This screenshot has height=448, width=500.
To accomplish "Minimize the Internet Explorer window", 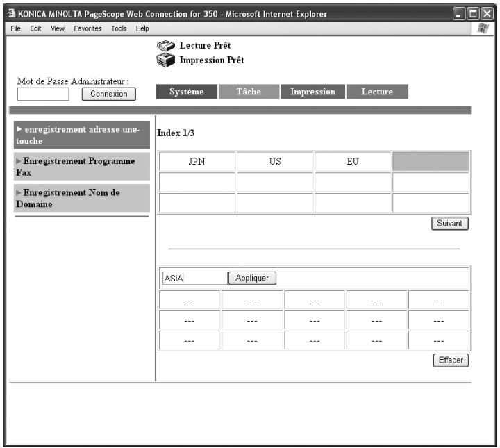I will tap(458, 14).
